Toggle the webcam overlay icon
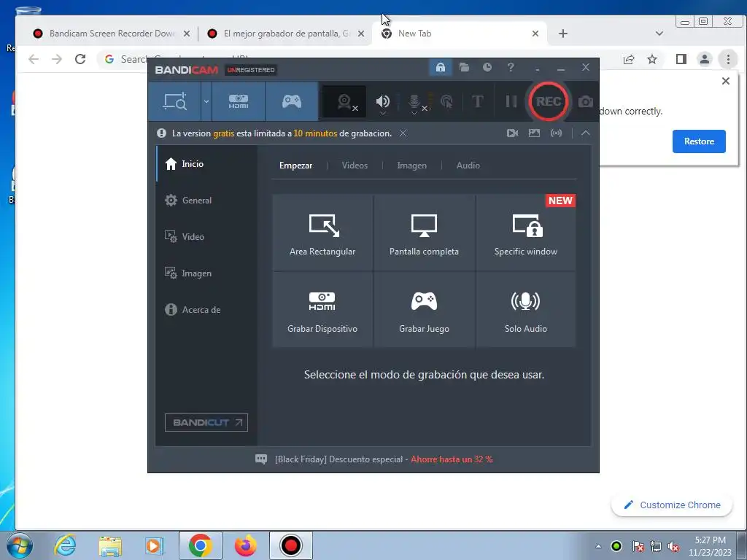The width and height of the screenshot is (747, 560). click(344, 101)
